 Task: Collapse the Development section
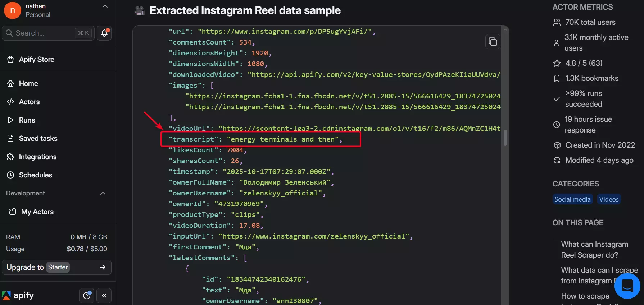click(103, 193)
